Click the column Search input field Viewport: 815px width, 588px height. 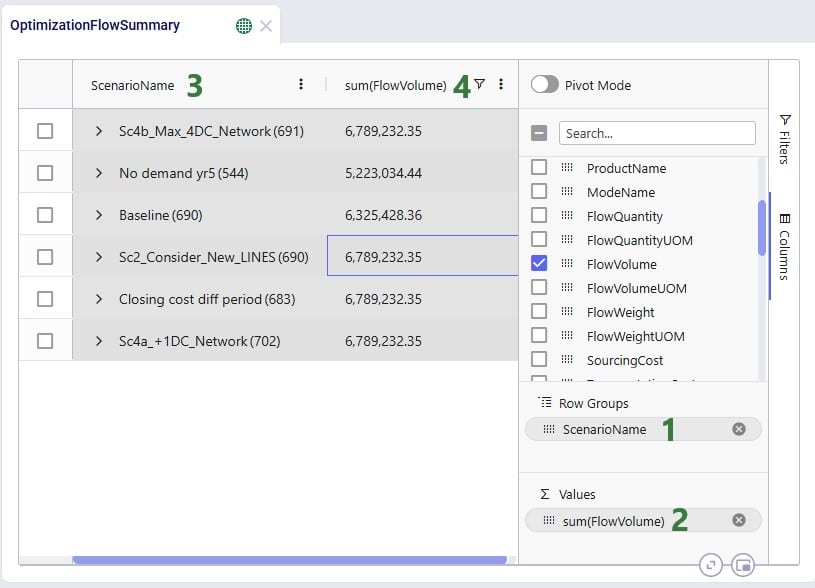pos(657,133)
